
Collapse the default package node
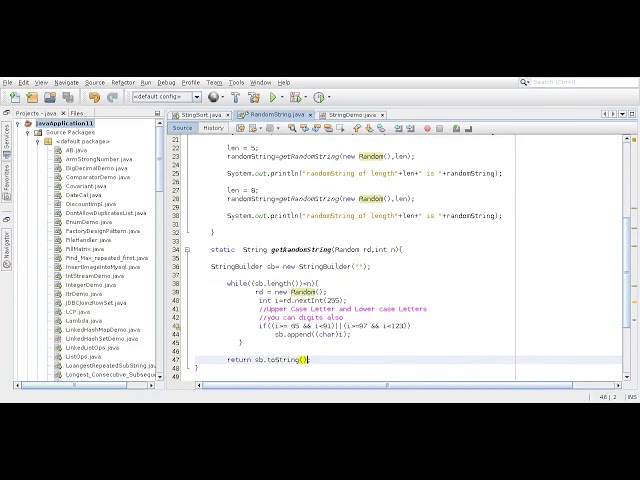tap(37, 142)
